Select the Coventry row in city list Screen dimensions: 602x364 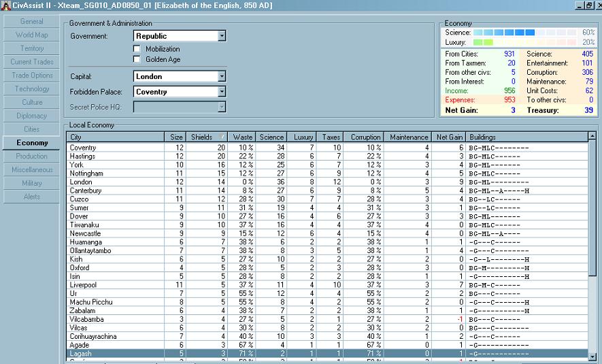327,148
